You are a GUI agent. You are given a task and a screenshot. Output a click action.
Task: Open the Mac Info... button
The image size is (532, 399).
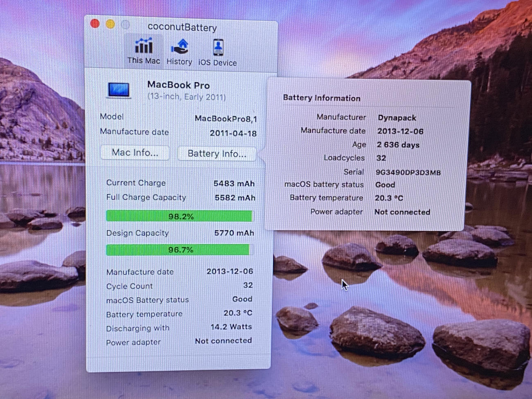click(135, 153)
